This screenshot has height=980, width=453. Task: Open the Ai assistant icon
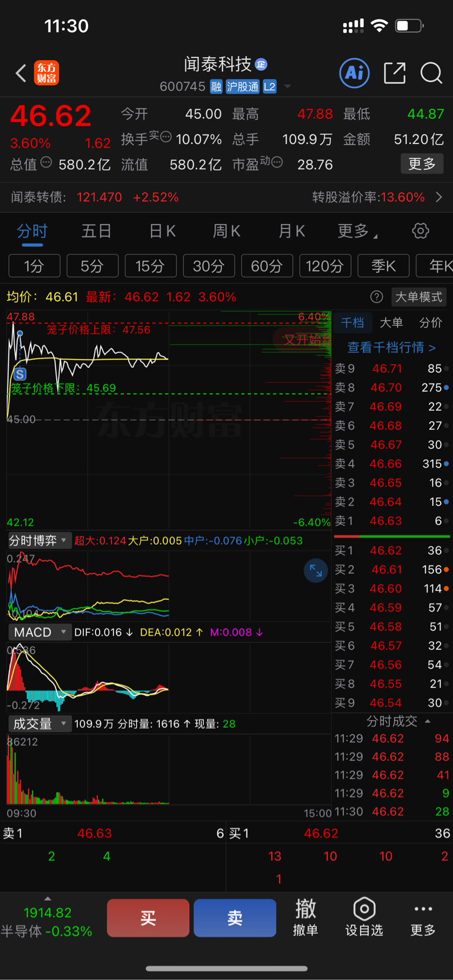(354, 73)
